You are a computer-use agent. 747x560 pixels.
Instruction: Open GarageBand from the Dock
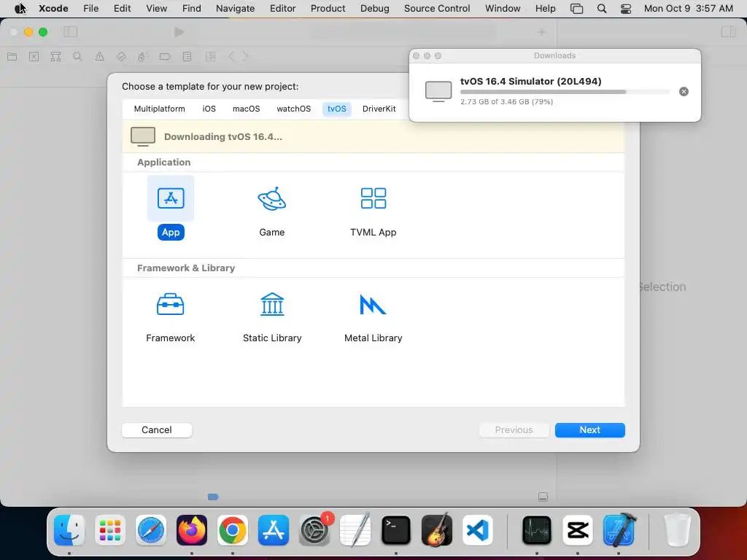(x=437, y=530)
